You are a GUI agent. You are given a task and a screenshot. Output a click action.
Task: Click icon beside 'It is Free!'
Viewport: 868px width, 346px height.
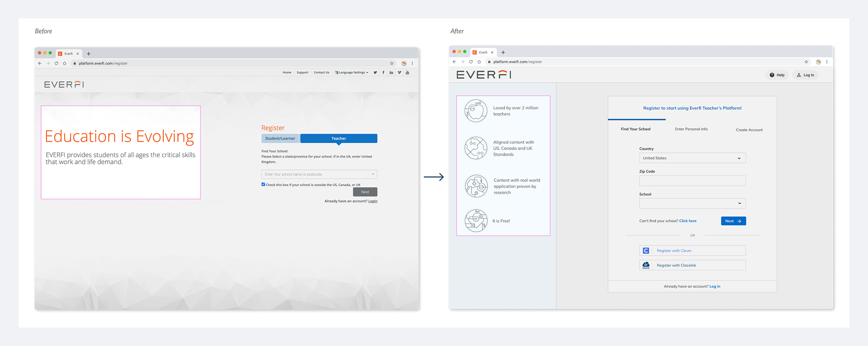tap(476, 221)
